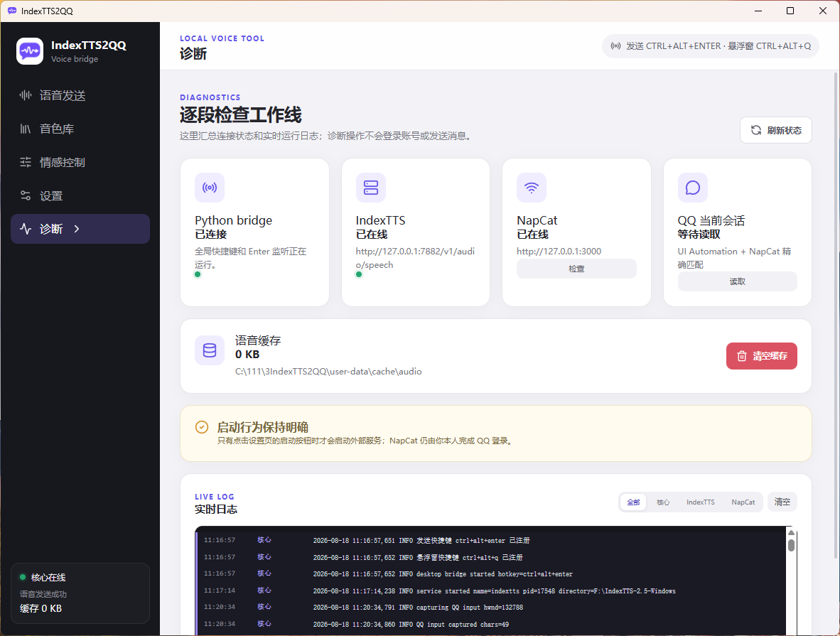840x636 pixels.
Task: Click the refresh icon in 刷新状态 button
Action: coord(756,130)
